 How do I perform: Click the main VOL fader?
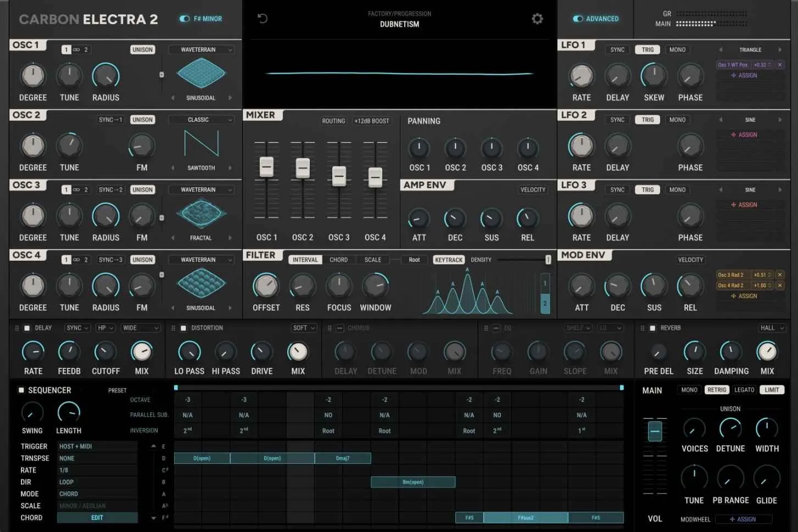tap(655, 432)
